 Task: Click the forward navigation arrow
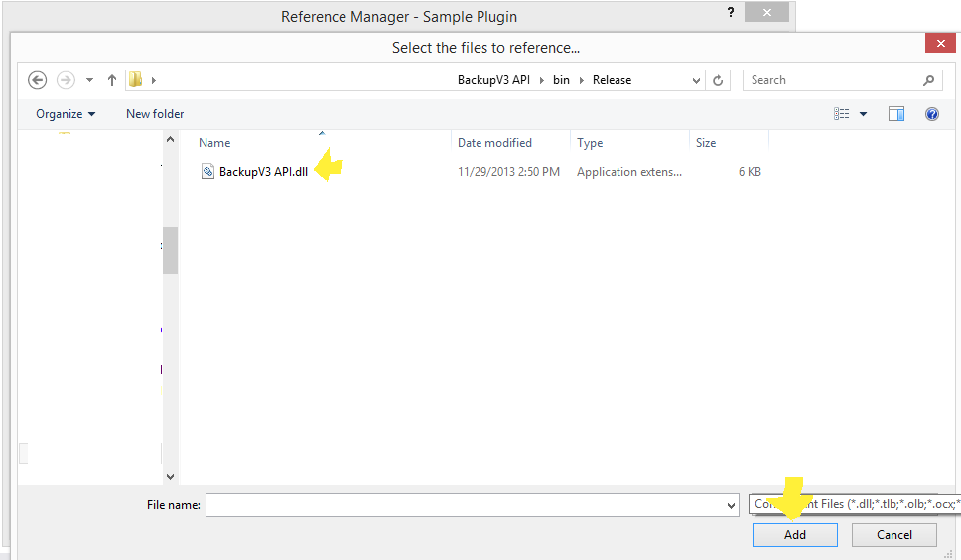[66, 80]
